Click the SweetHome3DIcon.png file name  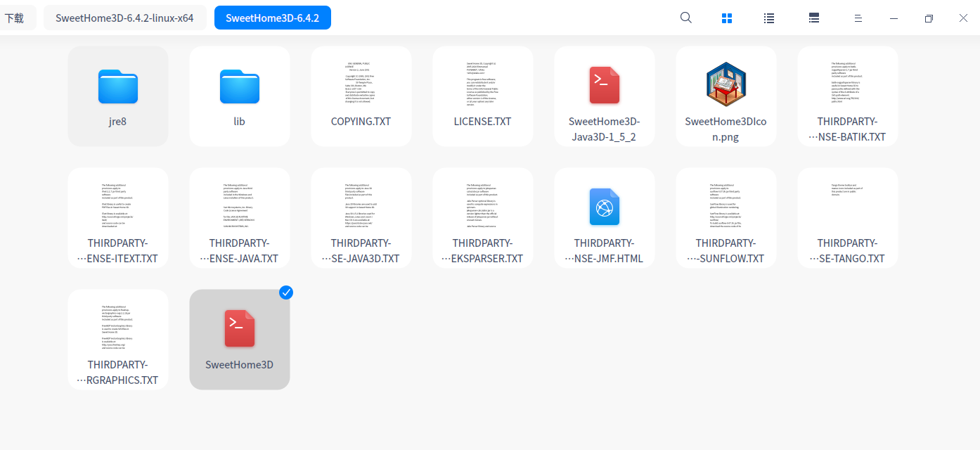pyautogui.click(x=726, y=129)
